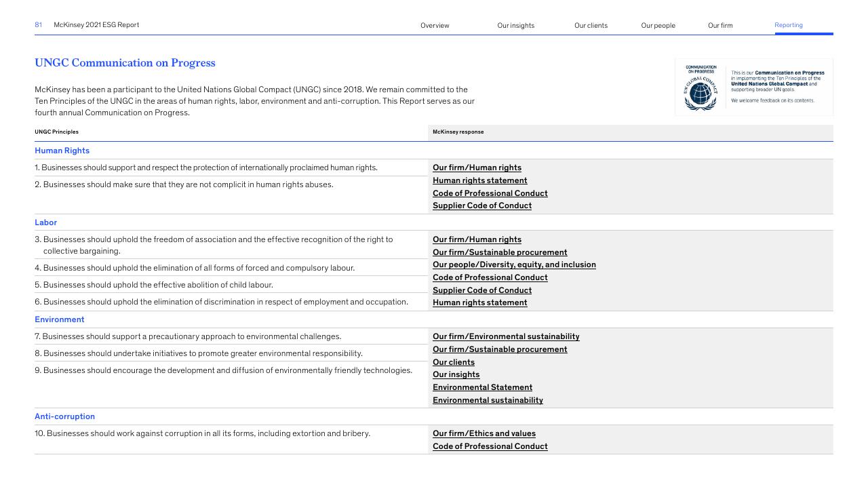Click page number 81 in the header
868x489 pixels.
(x=38, y=25)
